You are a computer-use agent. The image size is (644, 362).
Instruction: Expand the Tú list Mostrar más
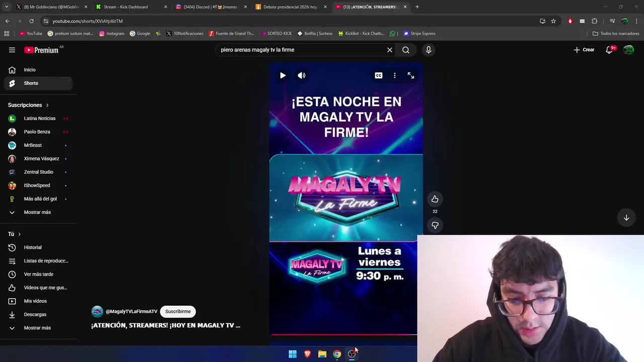[38, 328]
